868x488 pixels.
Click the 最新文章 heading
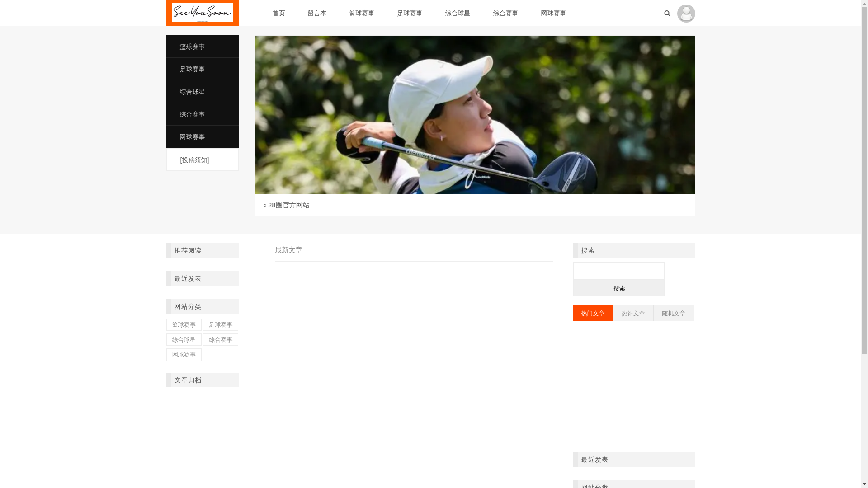(288, 250)
